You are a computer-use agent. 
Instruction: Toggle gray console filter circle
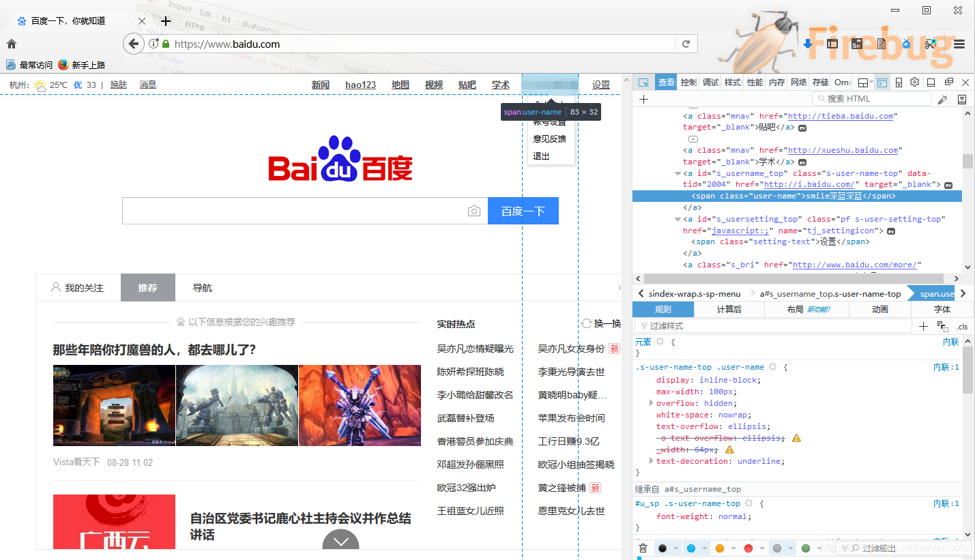point(777,548)
